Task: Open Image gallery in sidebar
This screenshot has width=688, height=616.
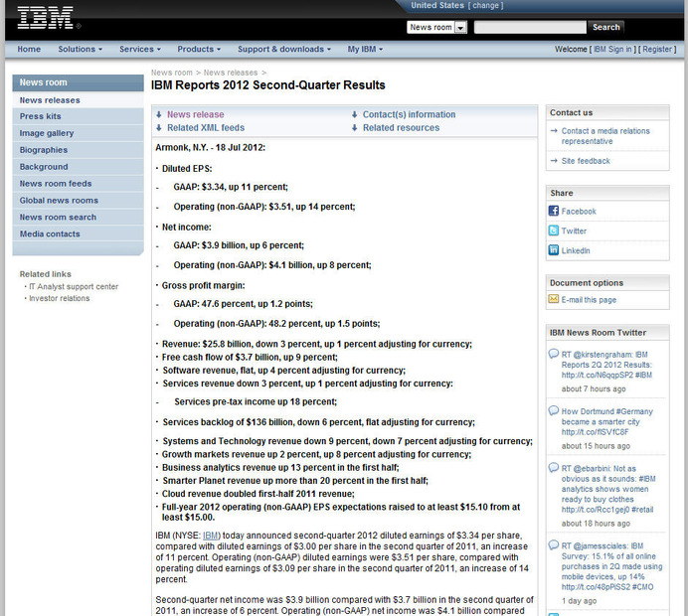Action: (x=79, y=133)
